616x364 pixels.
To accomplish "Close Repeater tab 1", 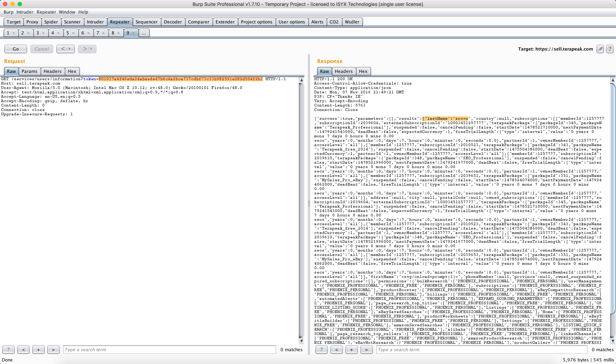I will pyautogui.click(x=14, y=33).
